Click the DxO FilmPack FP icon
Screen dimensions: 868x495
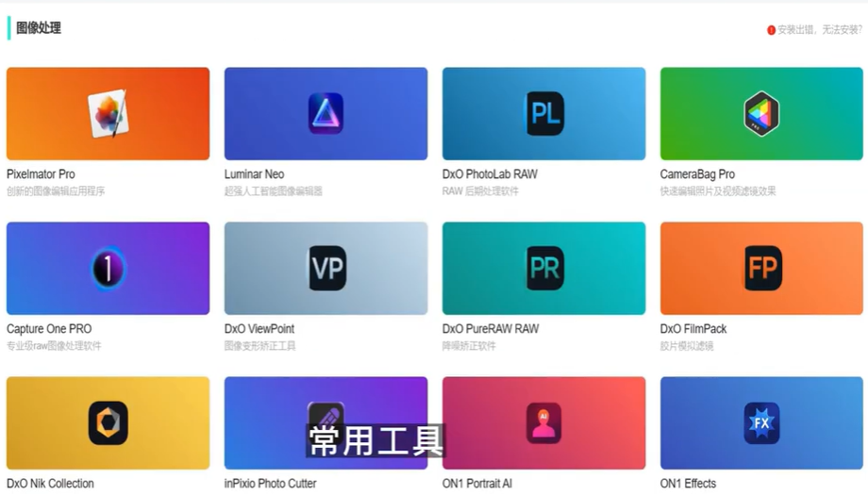point(762,268)
